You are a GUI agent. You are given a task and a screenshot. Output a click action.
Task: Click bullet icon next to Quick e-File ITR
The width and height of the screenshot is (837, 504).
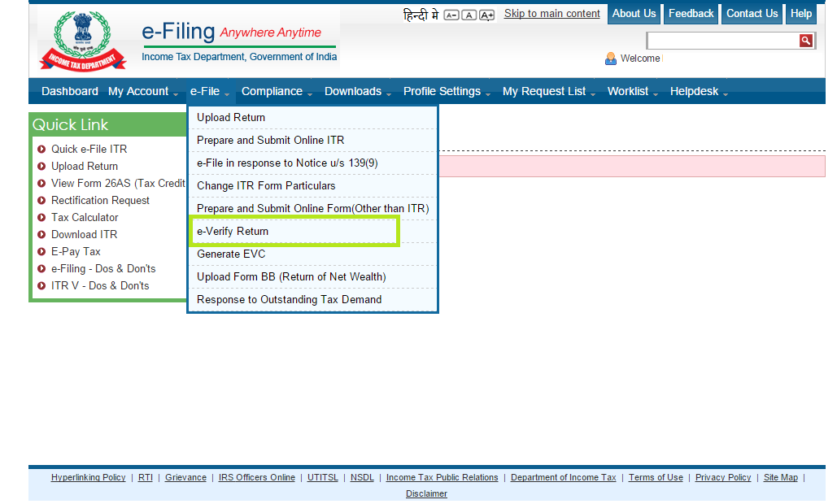(x=41, y=150)
